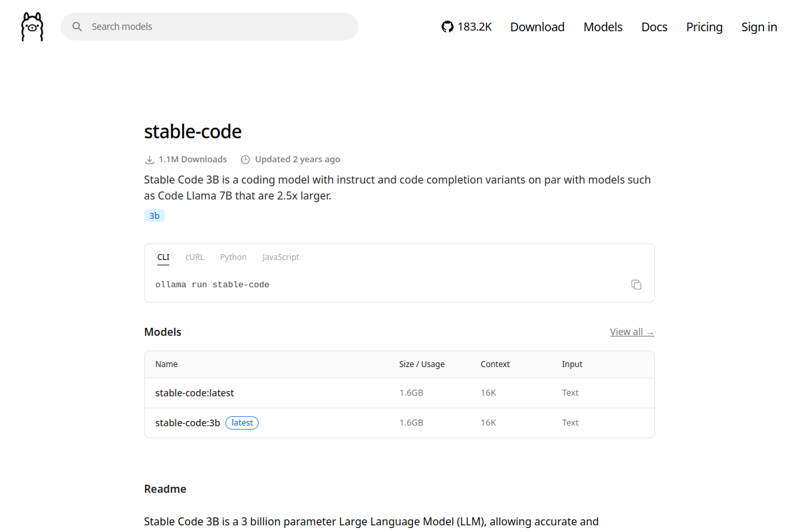798x532 pixels.
Task: Switch to the Python tab
Action: pos(233,257)
